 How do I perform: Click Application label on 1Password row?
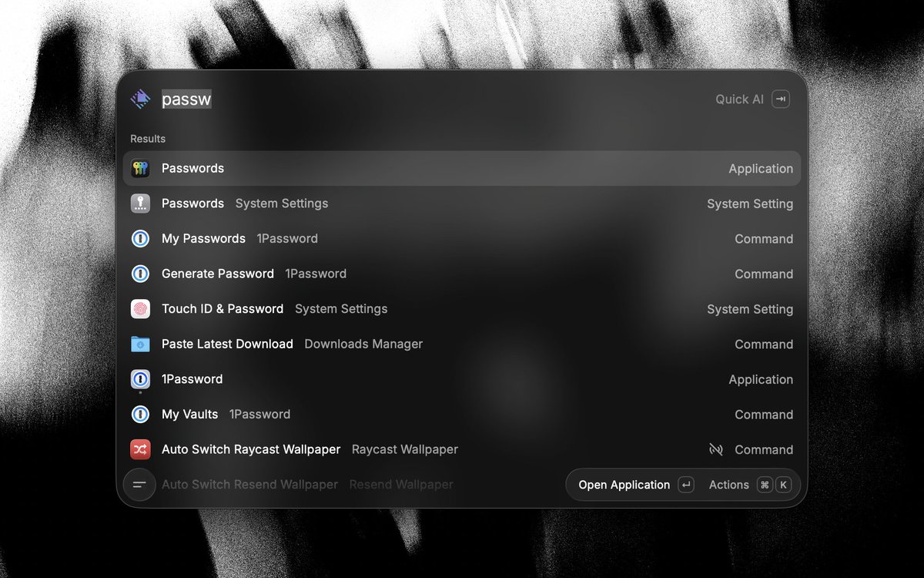[761, 379]
